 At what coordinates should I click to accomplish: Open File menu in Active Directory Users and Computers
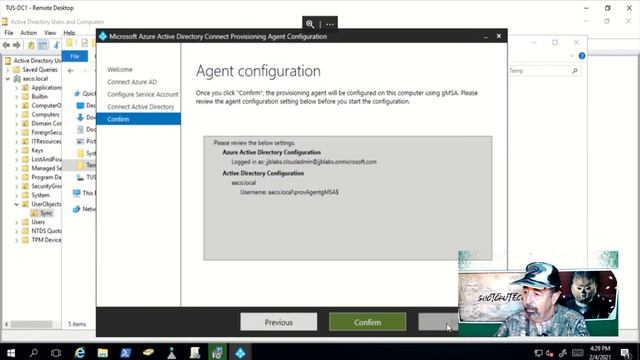click(9, 33)
